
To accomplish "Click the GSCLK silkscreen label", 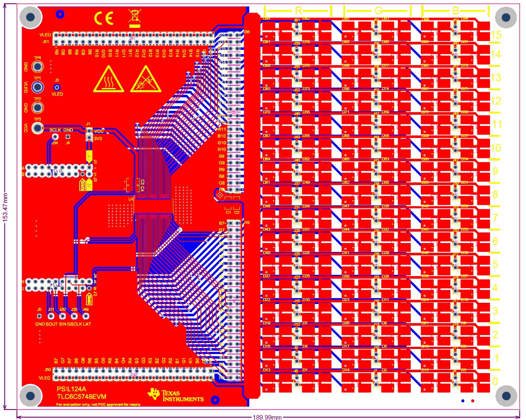I will pyautogui.click(x=74, y=324).
